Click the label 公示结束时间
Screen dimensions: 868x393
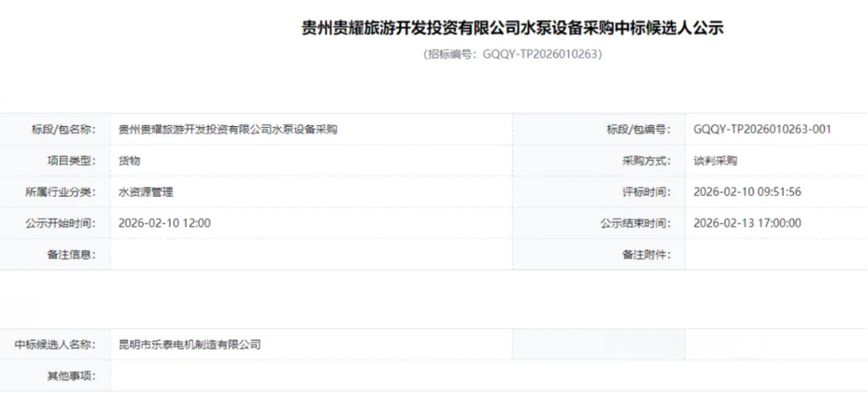click(x=636, y=223)
